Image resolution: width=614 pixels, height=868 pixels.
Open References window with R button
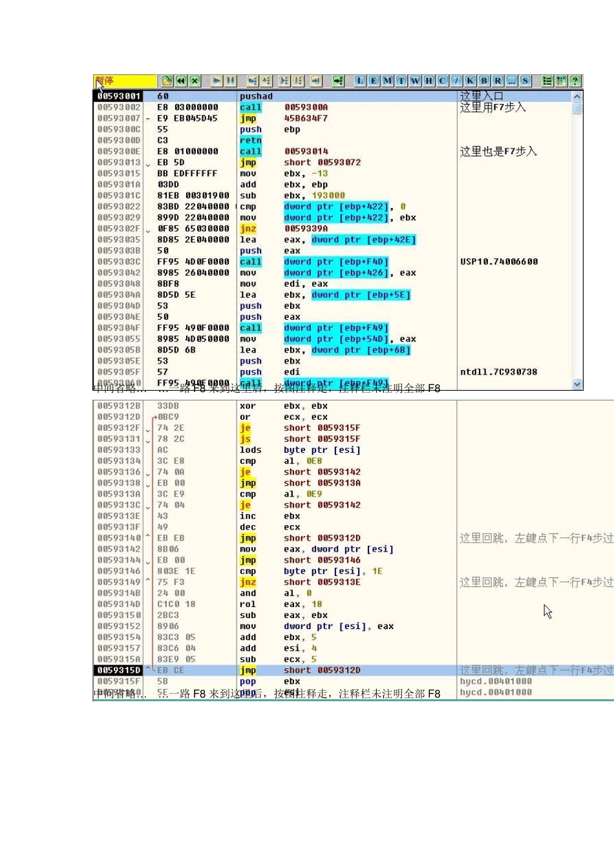498,81
